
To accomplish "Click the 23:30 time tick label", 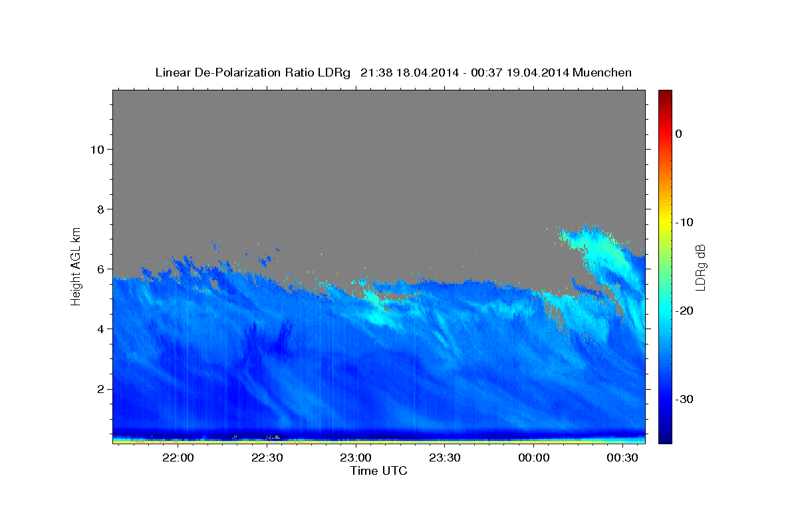I will tap(445, 458).
